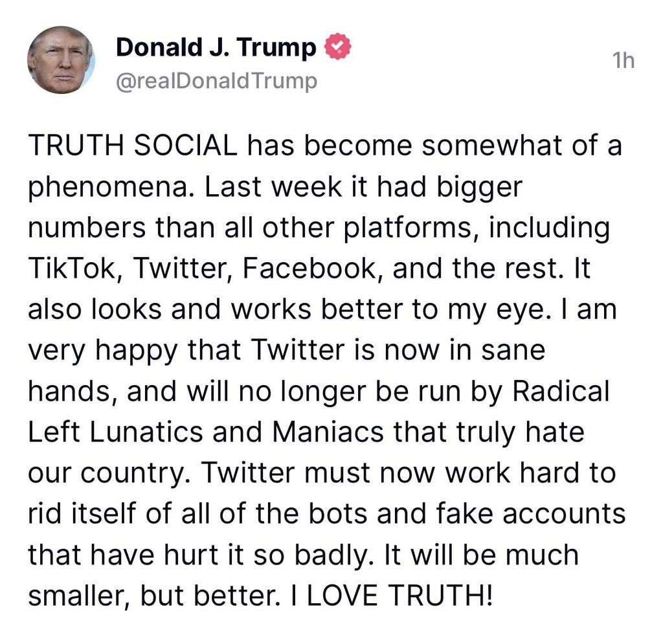Click the phrase "sane hands" line start "hands,"
Image resolution: width=663 pixels, height=644 pixels.
[67, 392]
